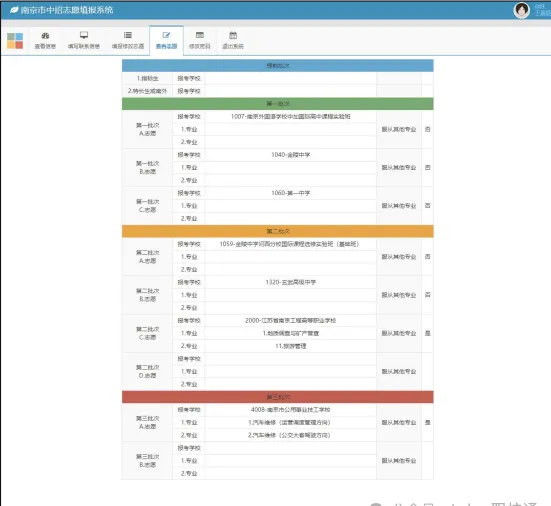Viewport: 551px width, 506px height.
Task: Click the 否 value for 第一批次 B志愿
Action: click(427, 168)
